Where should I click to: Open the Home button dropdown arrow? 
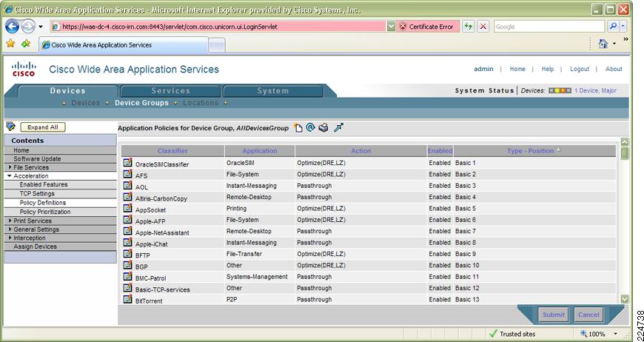614,44
